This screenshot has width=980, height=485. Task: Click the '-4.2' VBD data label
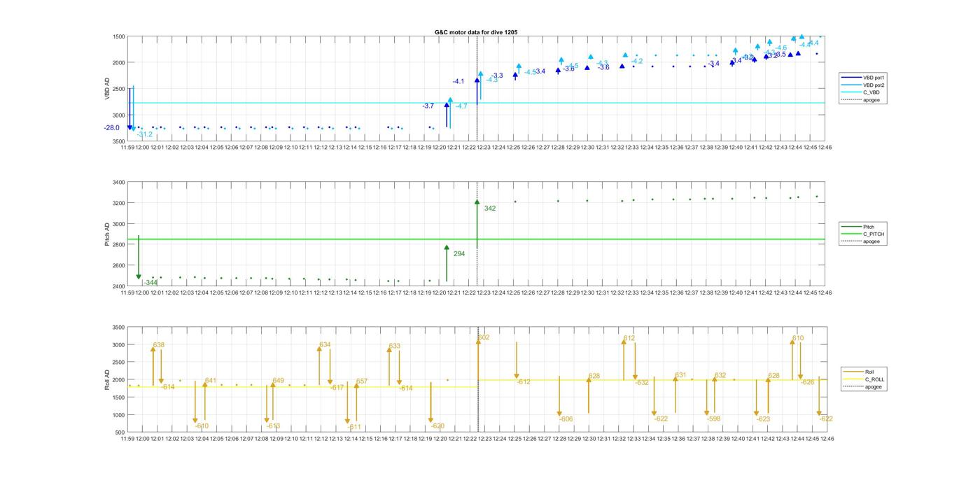pos(636,62)
